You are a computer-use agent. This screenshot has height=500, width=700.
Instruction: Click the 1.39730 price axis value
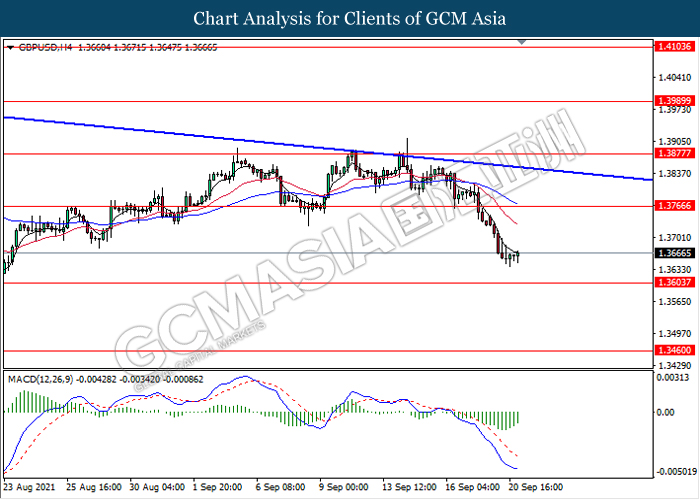[x=675, y=110]
